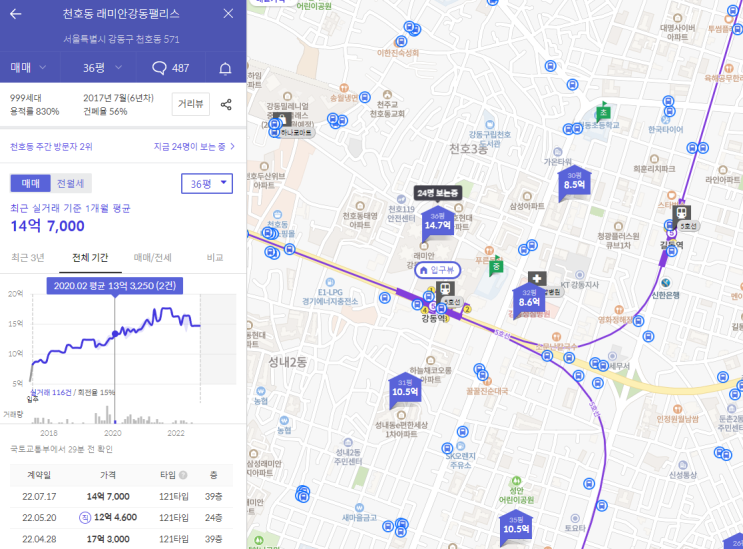Open 거리뷰 street view
The image size is (743, 549).
190,104
